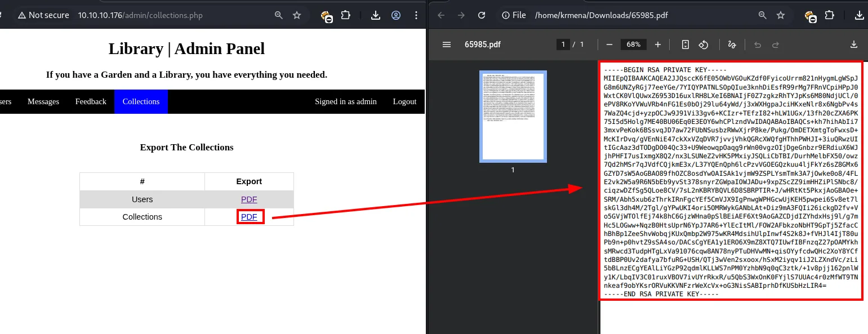Viewport: 868px width, 334px height.
Task: Click the Not secure site info badge
Action: pos(43,15)
